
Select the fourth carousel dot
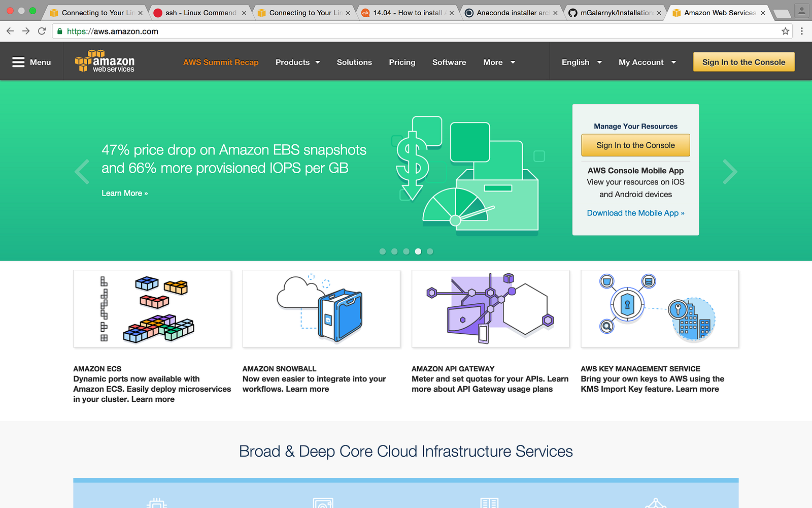[x=418, y=251]
